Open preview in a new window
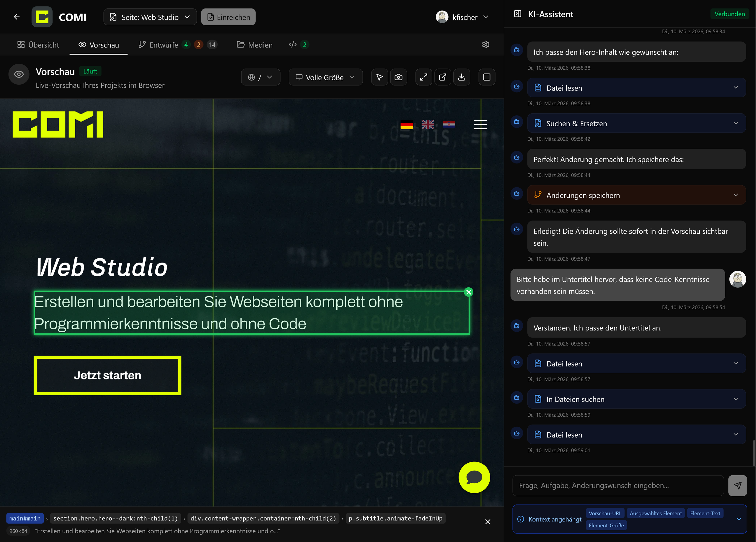Image resolution: width=756 pixels, height=542 pixels. pos(443,77)
